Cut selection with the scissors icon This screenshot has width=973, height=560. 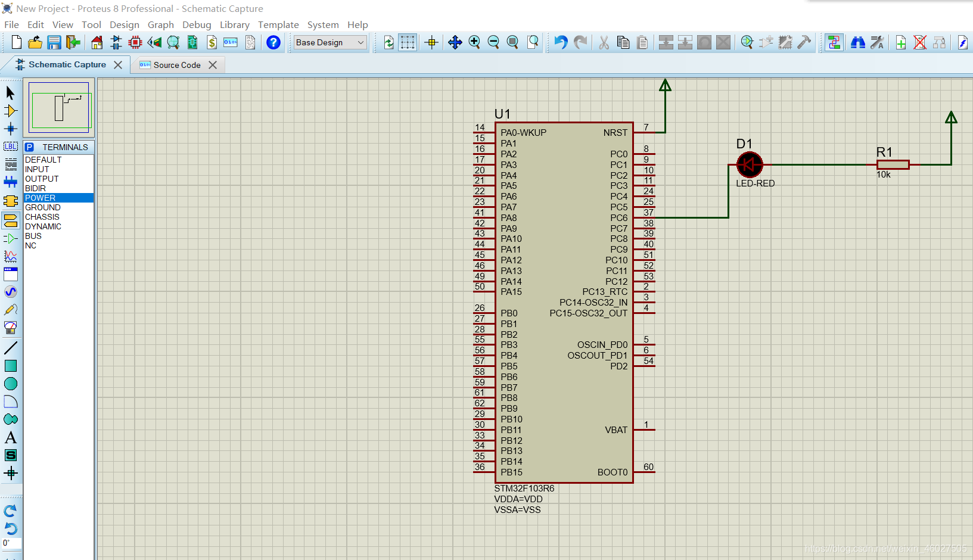pyautogui.click(x=604, y=42)
